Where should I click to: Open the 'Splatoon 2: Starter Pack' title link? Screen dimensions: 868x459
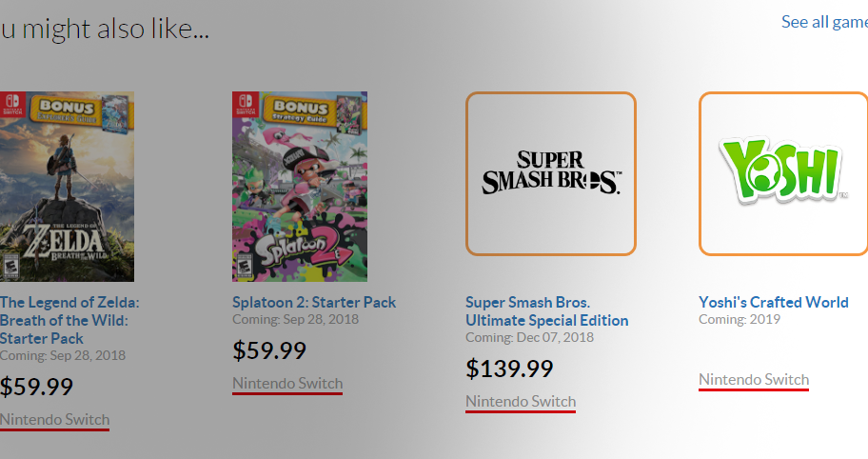[313, 302]
